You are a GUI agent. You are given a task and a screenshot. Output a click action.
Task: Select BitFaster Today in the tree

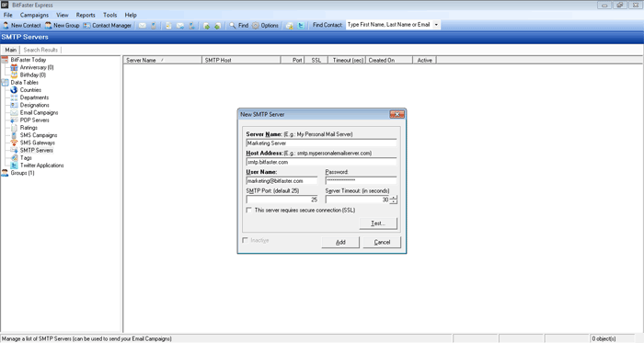[29, 60]
